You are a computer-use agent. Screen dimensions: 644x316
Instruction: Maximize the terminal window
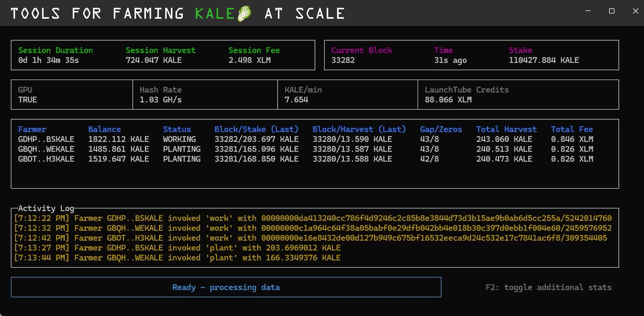pos(611,11)
